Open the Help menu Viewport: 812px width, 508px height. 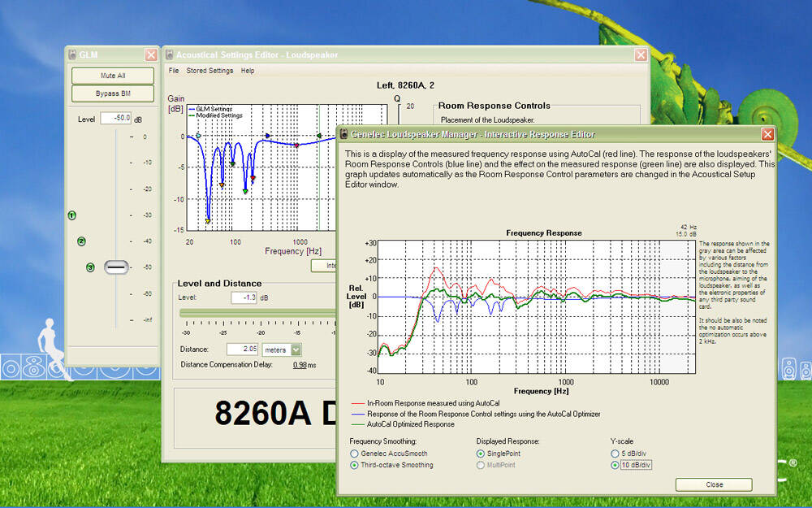click(248, 71)
